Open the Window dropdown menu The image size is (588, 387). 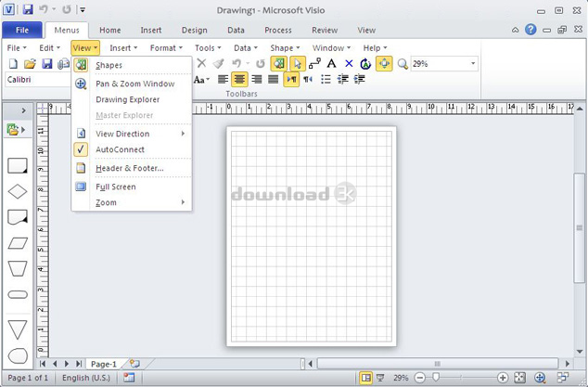coord(331,48)
